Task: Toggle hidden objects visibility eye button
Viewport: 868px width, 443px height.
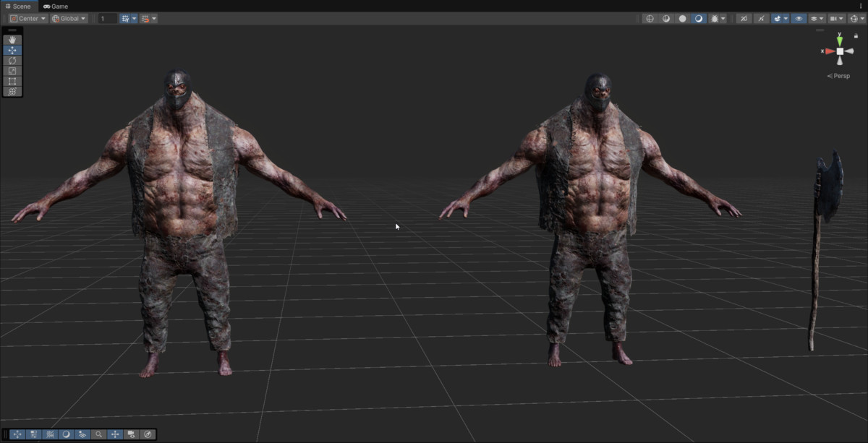Action: [x=799, y=18]
